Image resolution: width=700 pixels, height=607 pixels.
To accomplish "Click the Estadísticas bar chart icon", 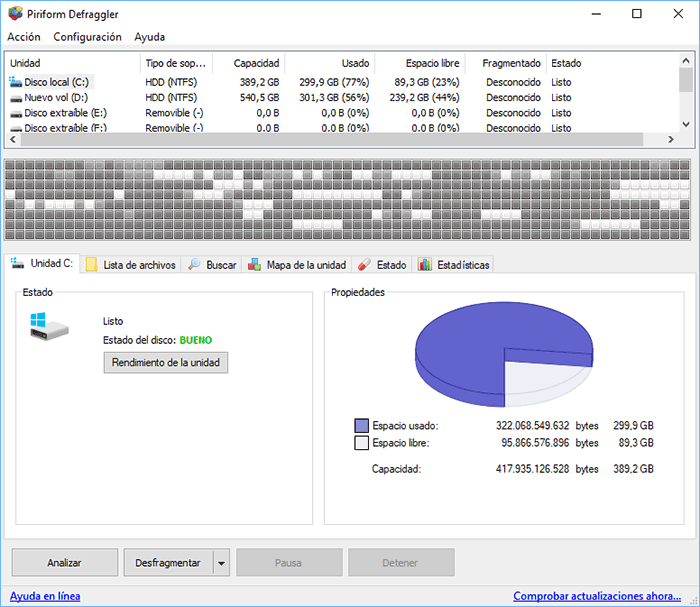I will pos(425,264).
